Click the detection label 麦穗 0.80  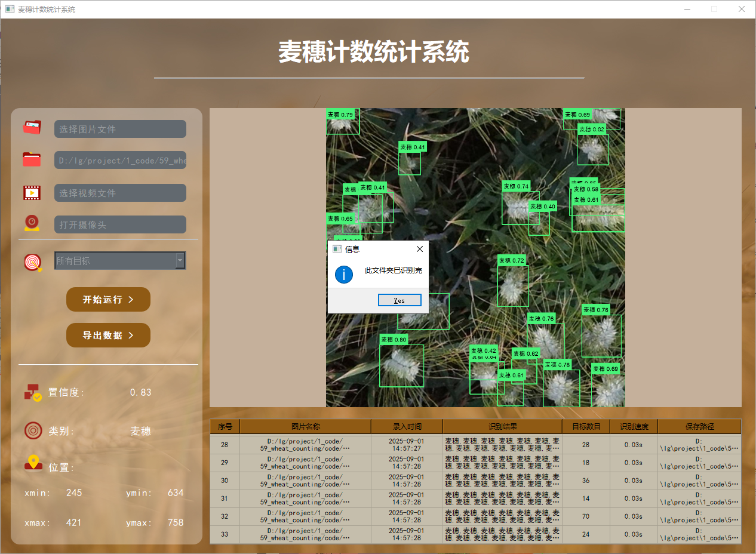click(x=394, y=340)
